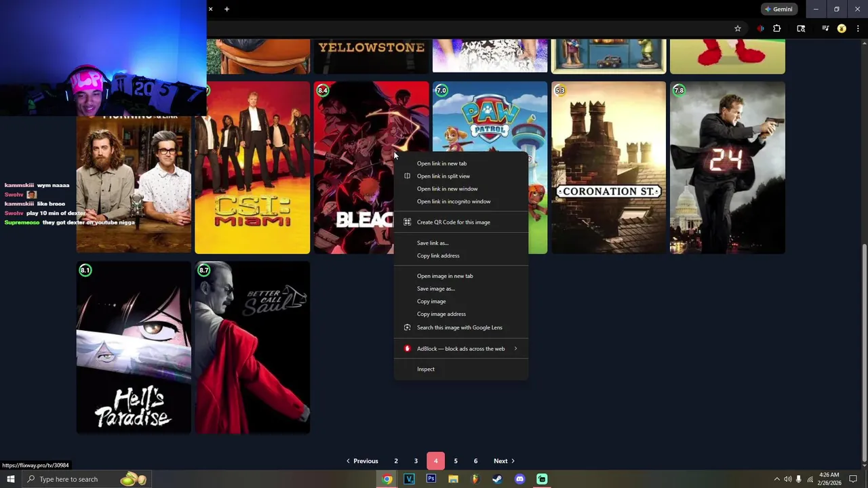
Task: Go to the Previous page
Action: coord(362,461)
